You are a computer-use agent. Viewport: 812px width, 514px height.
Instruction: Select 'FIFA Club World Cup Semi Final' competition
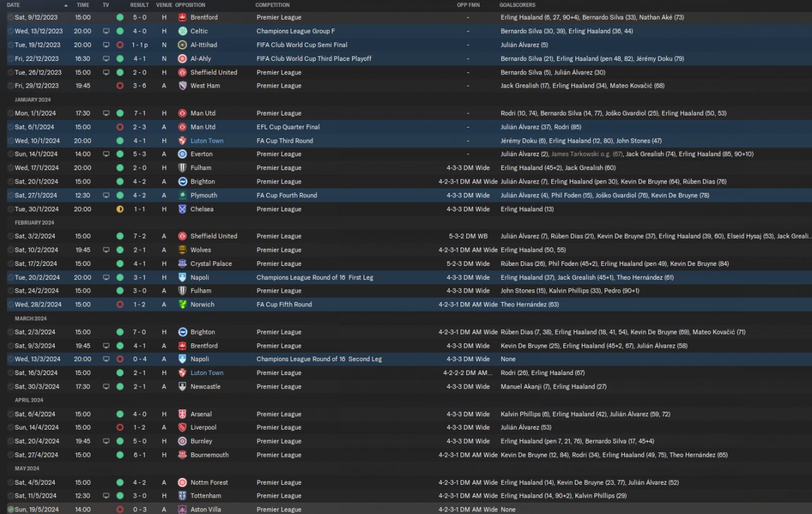point(302,45)
